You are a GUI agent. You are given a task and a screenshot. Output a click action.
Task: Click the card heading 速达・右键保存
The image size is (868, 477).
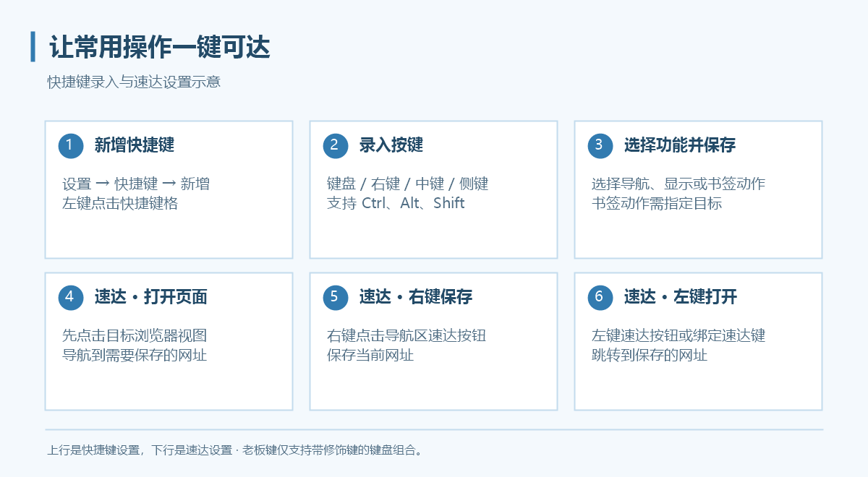click(x=416, y=297)
